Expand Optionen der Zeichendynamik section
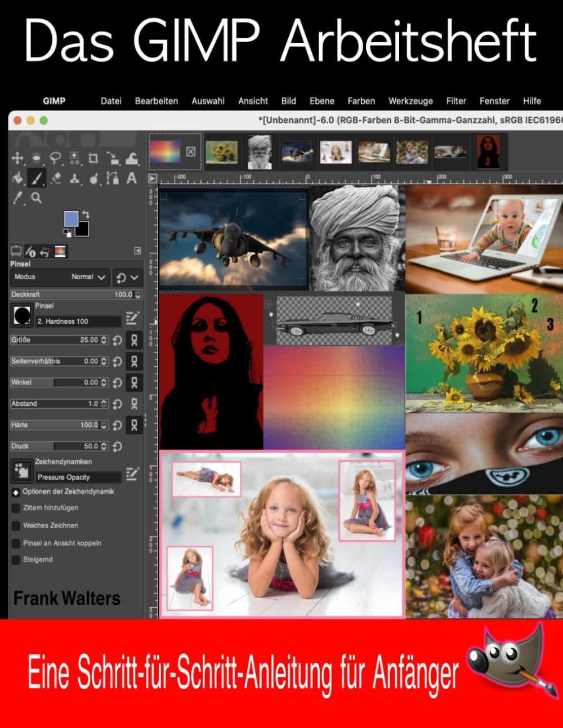The width and height of the screenshot is (563, 728). pos(16,492)
